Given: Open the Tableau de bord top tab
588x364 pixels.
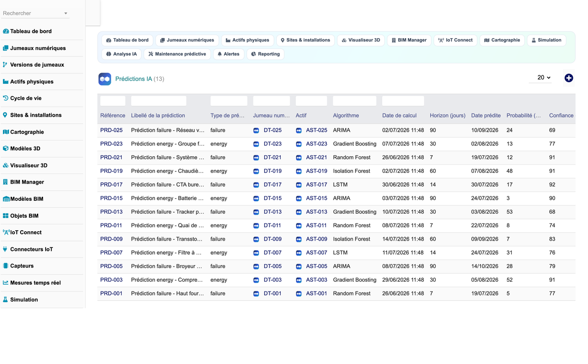Looking at the screenshot, I should [x=127, y=40].
